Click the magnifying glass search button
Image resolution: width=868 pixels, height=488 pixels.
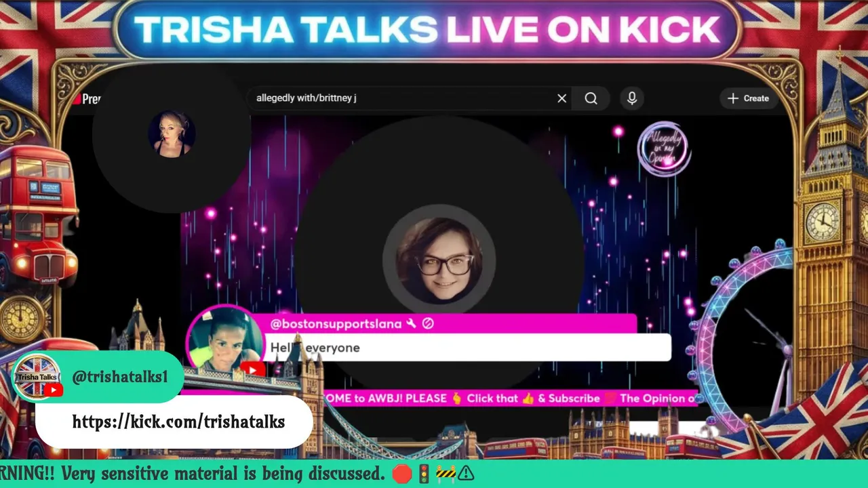[x=591, y=98]
